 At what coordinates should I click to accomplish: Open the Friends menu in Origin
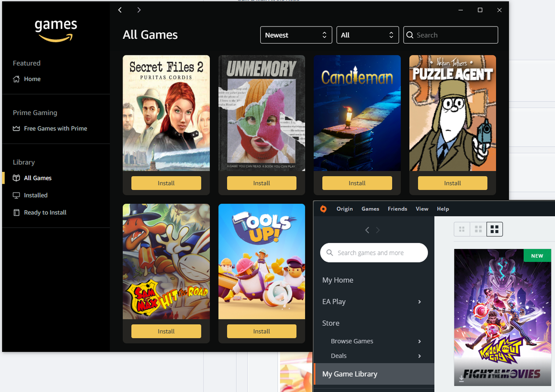click(x=397, y=209)
